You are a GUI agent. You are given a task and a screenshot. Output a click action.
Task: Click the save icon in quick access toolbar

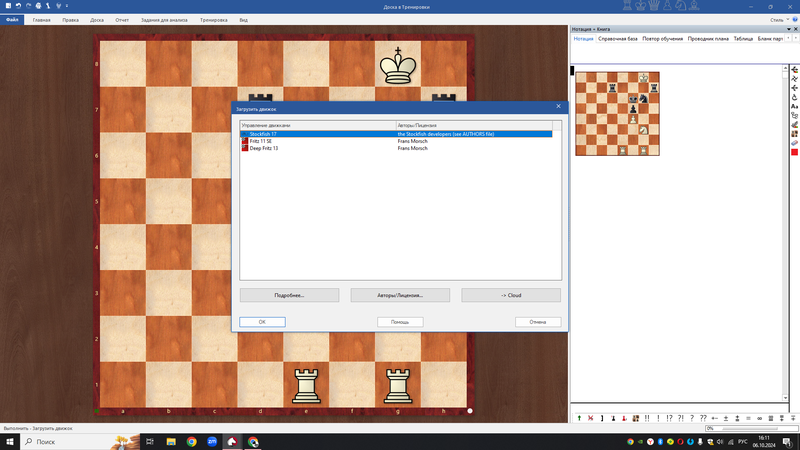tap(6, 6)
